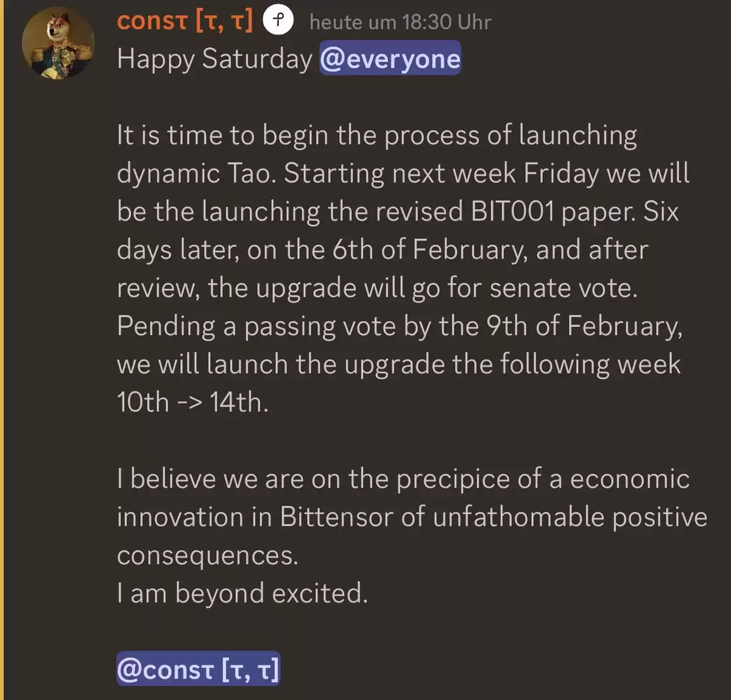The height and width of the screenshot is (700, 731).
Task: Click the orange username const [τ, τ] header
Action: pyautogui.click(x=185, y=21)
